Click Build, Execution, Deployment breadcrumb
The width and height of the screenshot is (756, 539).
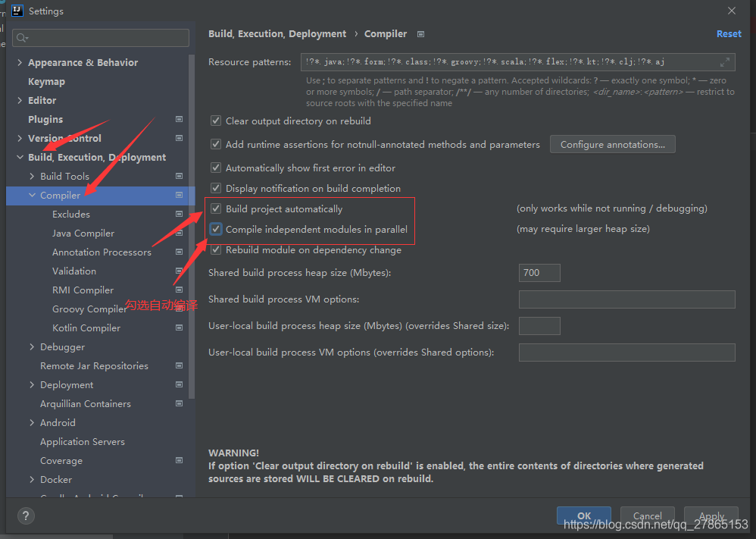[x=277, y=34]
